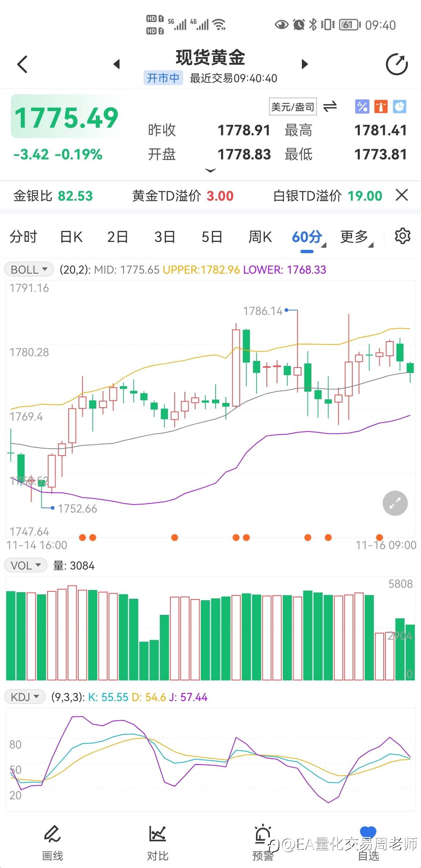Select the 周K chart tab
Image resolution: width=421 pixels, height=868 pixels.
tap(260, 237)
